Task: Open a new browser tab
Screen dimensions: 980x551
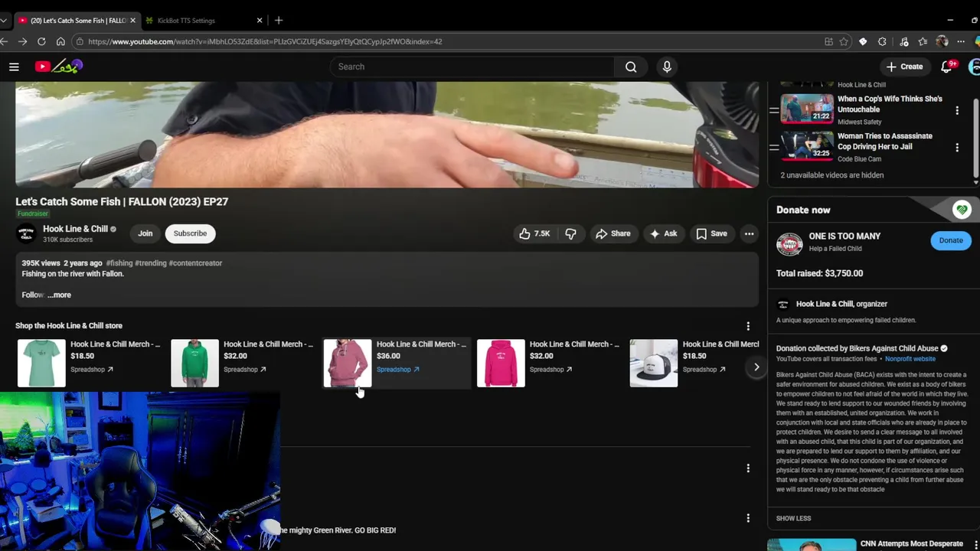Action: pyautogui.click(x=279, y=21)
